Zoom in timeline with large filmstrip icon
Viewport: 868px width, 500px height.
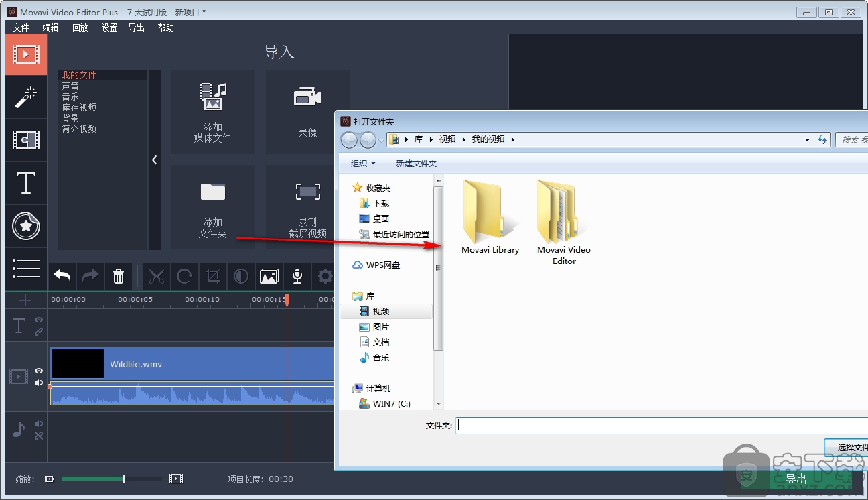(176, 479)
